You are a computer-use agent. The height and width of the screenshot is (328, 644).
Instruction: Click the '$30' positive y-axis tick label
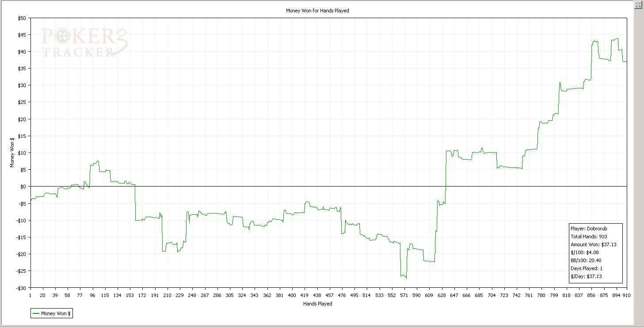22,85
